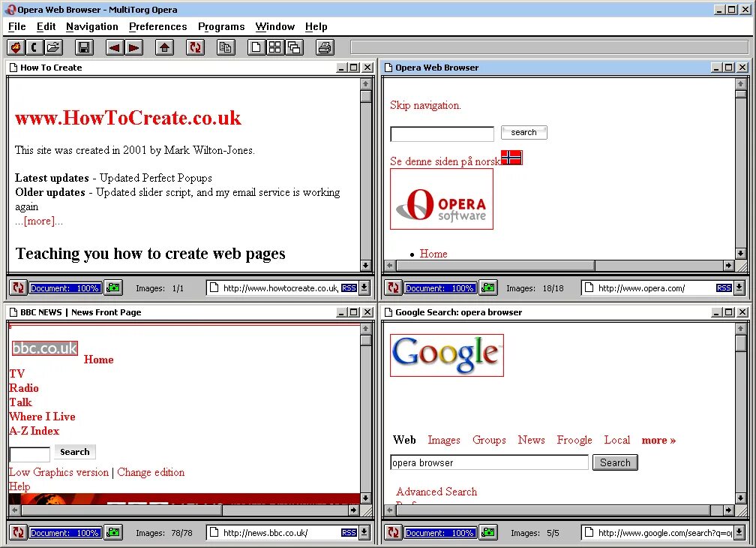Open the address dropdown in the Opera Web Browser window
756x548 pixels.
(739, 288)
